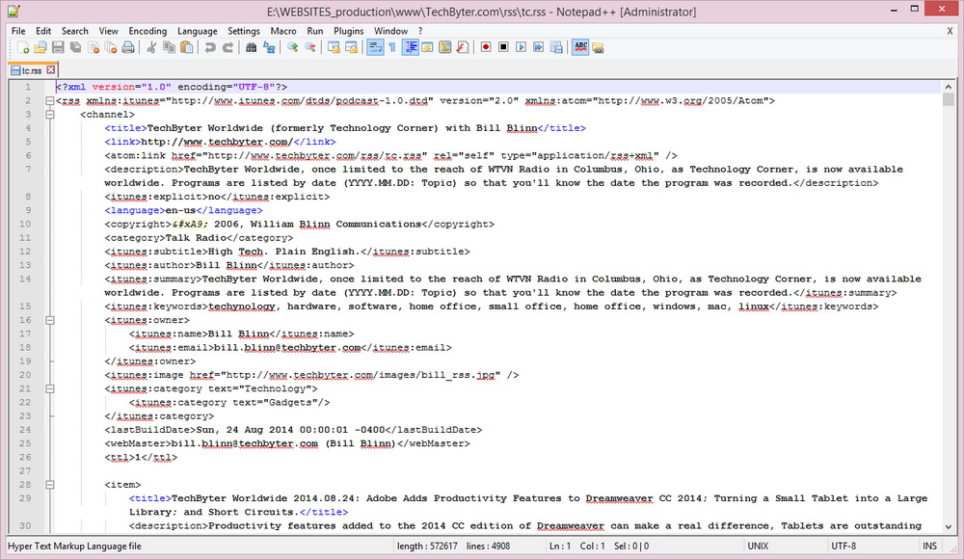Click the last toolbar icon beside ABC
Image resolution: width=964 pixels, height=560 pixels.
[598, 47]
